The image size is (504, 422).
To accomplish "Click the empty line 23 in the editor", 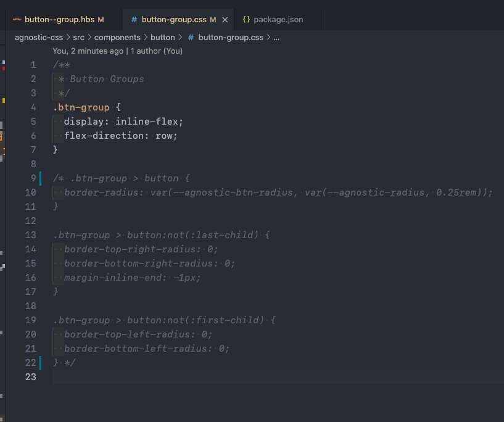I will coord(278,377).
